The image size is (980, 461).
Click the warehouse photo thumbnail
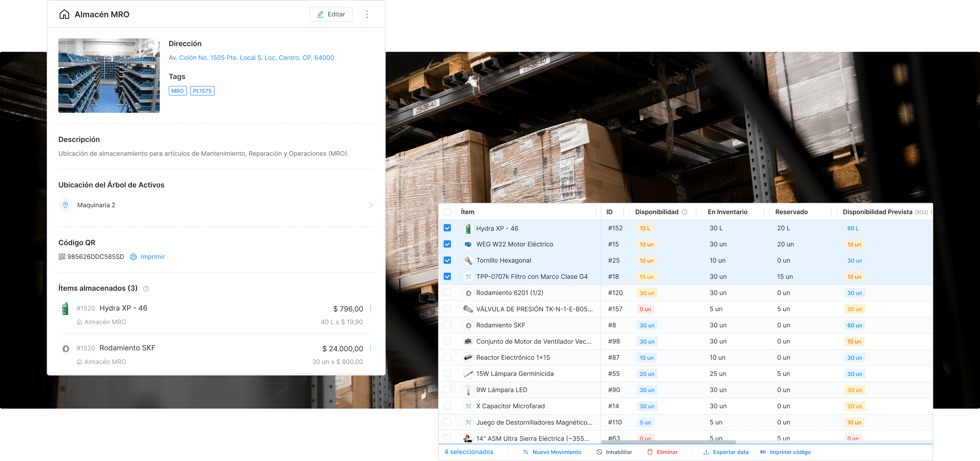point(109,76)
